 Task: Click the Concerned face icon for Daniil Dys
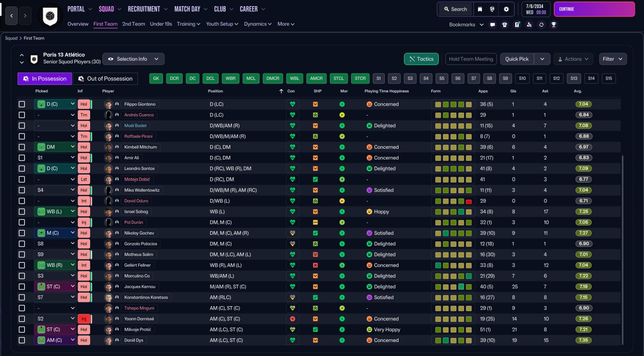369,340
